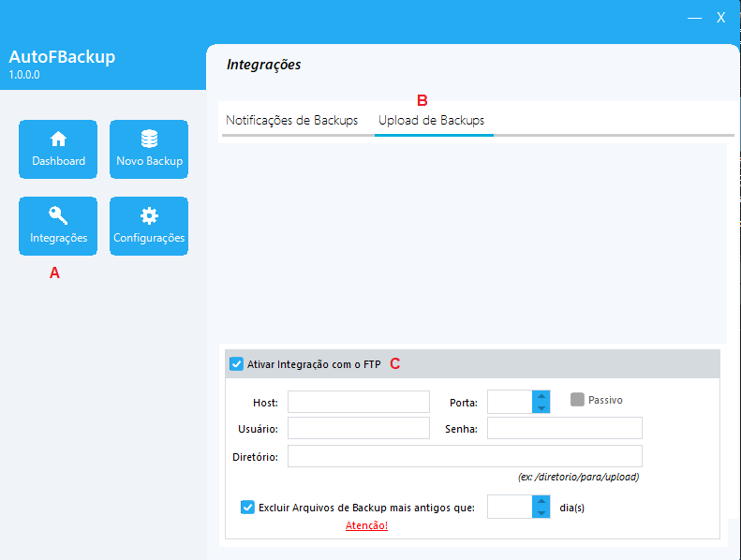
Task: Open the Dashboard home icon button
Action: pyautogui.click(x=58, y=149)
